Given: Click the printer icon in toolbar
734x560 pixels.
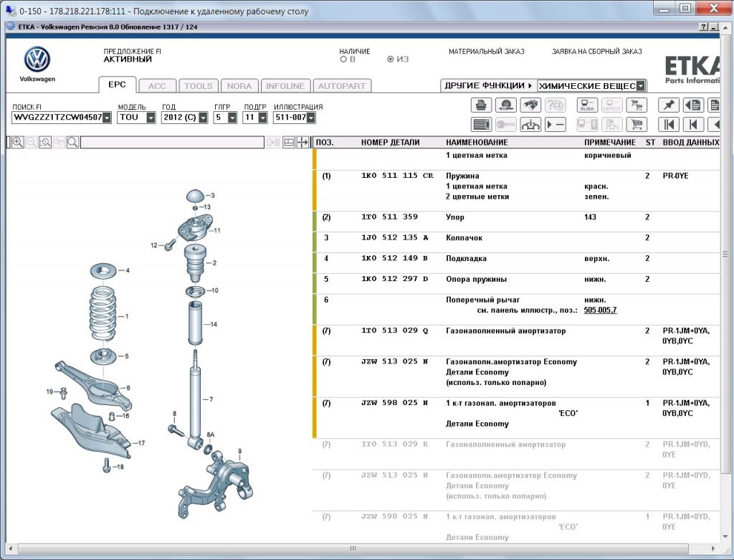Looking at the screenshot, I should pos(481,105).
